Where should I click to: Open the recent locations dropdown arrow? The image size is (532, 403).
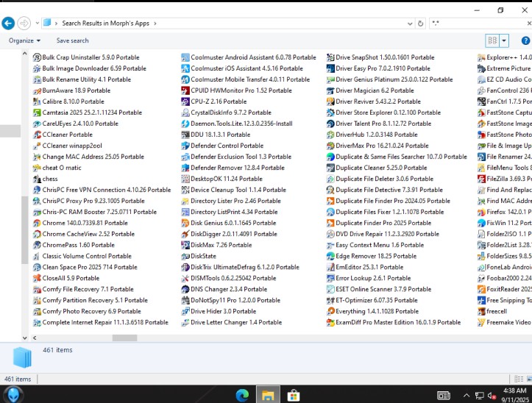click(38, 24)
